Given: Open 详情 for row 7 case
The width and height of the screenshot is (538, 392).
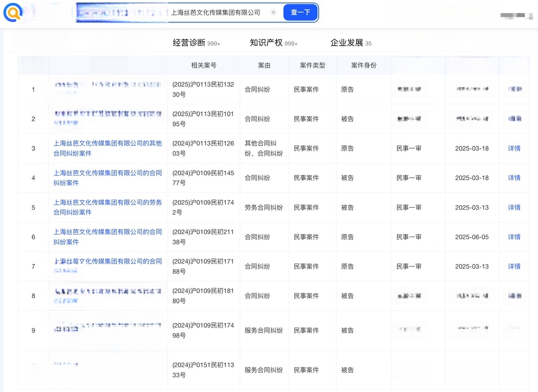Looking at the screenshot, I should pyautogui.click(x=514, y=267).
